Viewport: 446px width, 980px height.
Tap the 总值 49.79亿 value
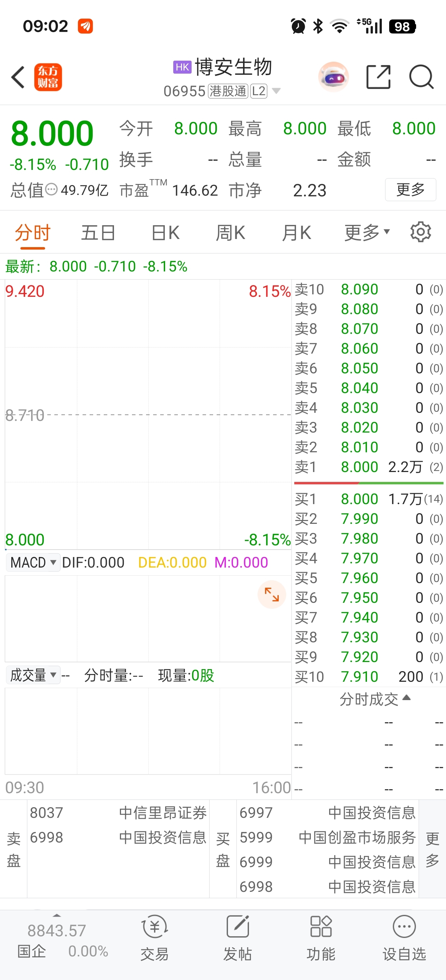click(85, 190)
